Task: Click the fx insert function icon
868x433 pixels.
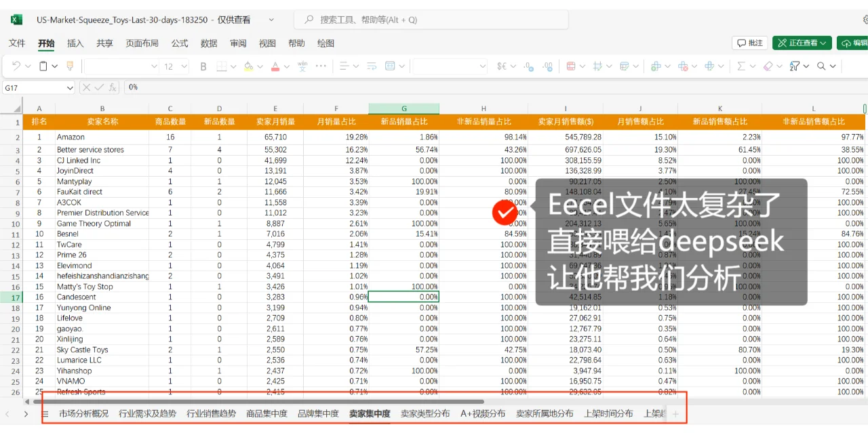Action: [x=113, y=87]
